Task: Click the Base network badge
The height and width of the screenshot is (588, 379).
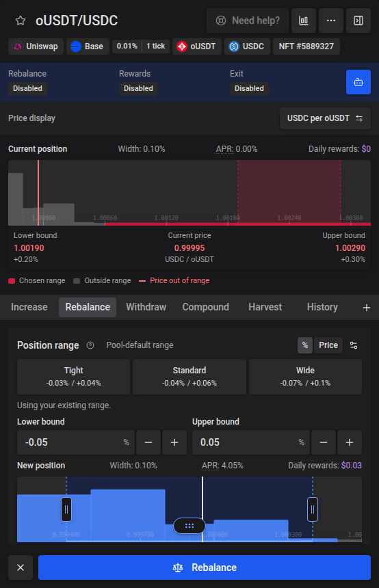Action: click(88, 46)
